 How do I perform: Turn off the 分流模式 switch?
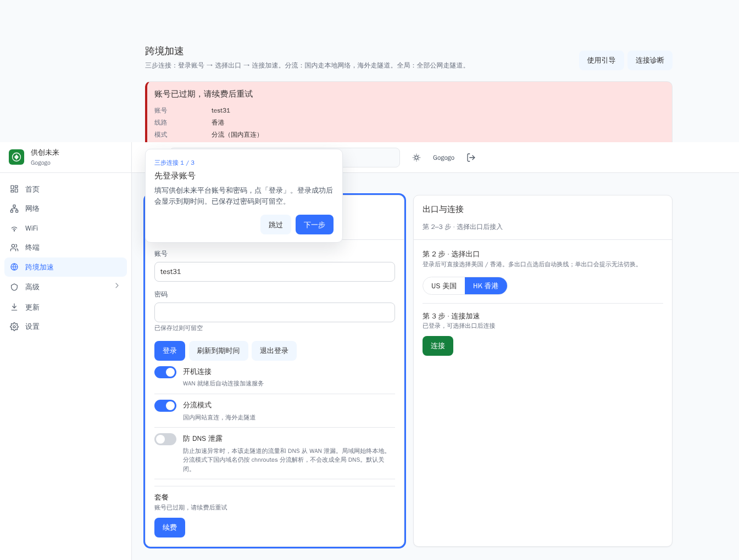165,406
